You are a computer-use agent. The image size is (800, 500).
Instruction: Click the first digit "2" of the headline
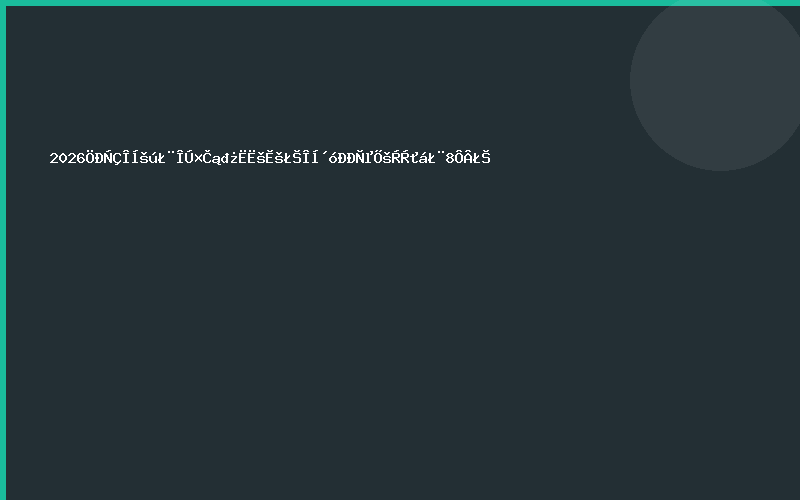[54, 157]
